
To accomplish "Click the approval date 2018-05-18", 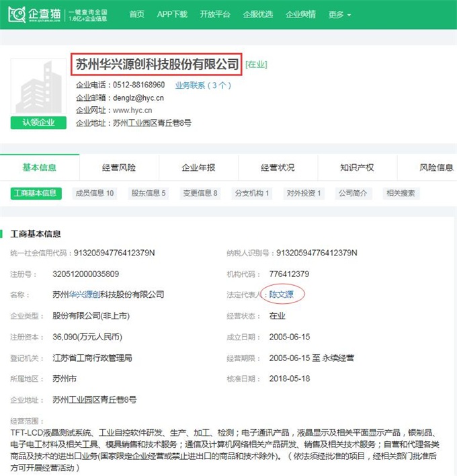I will [290, 379].
